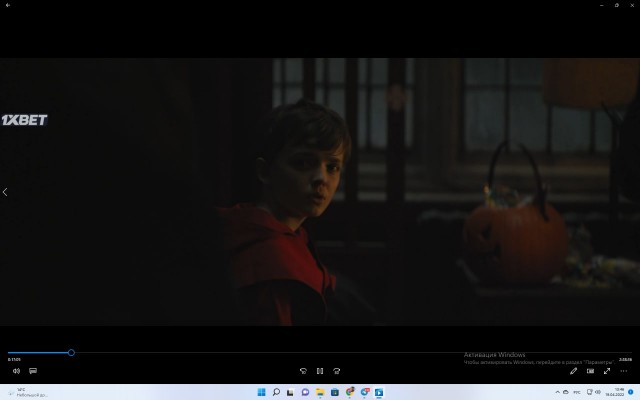Go back using the top-left arrow
Image resolution: width=640 pixels, height=400 pixels.
(x=8, y=5)
